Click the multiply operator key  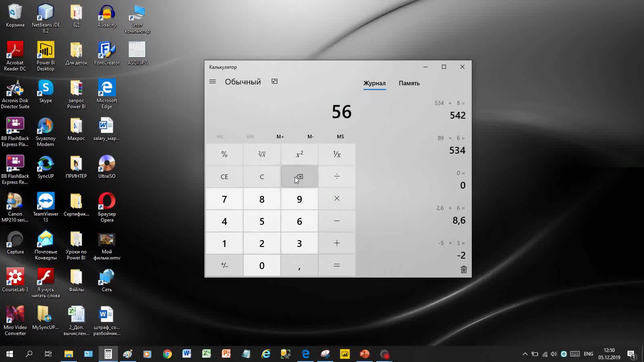(337, 199)
